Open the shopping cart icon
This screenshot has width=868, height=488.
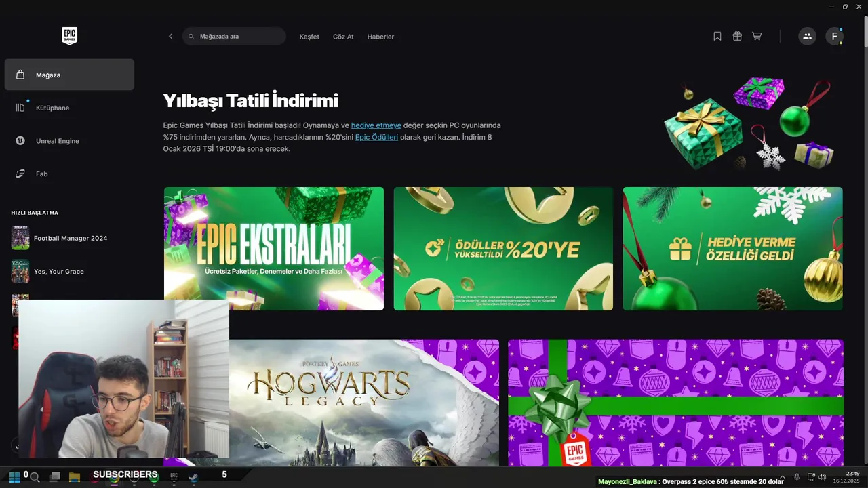click(x=757, y=37)
